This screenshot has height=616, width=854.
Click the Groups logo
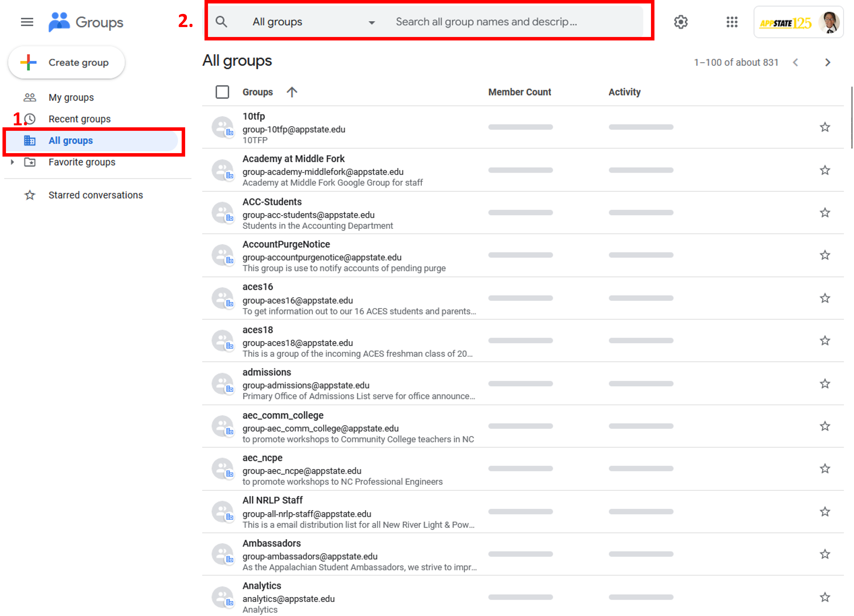85,22
